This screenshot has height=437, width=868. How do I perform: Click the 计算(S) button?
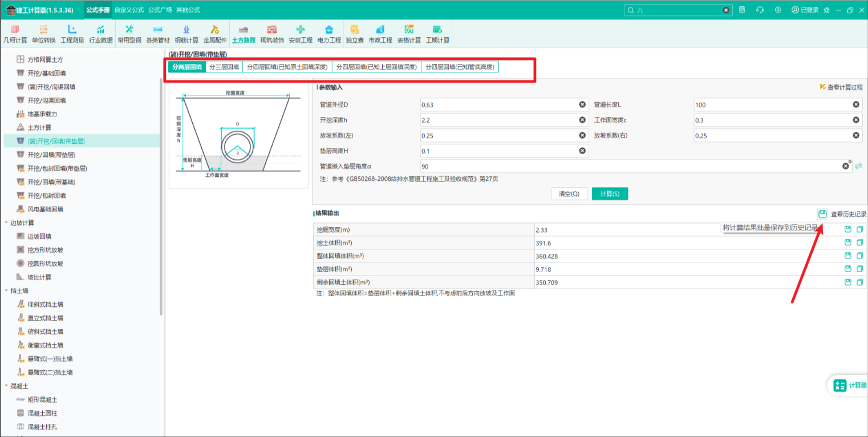(x=610, y=193)
